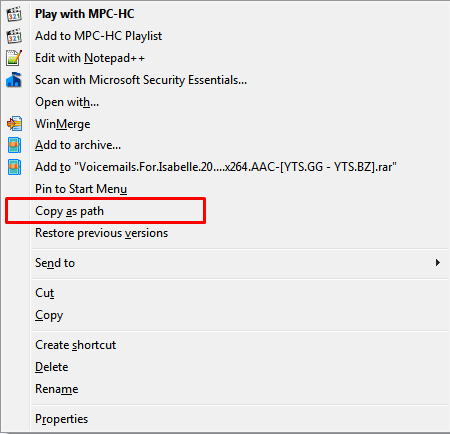Select Rename from the menu
The width and height of the screenshot is (450, 434).
pyautogui.click(x=57, y=389)
